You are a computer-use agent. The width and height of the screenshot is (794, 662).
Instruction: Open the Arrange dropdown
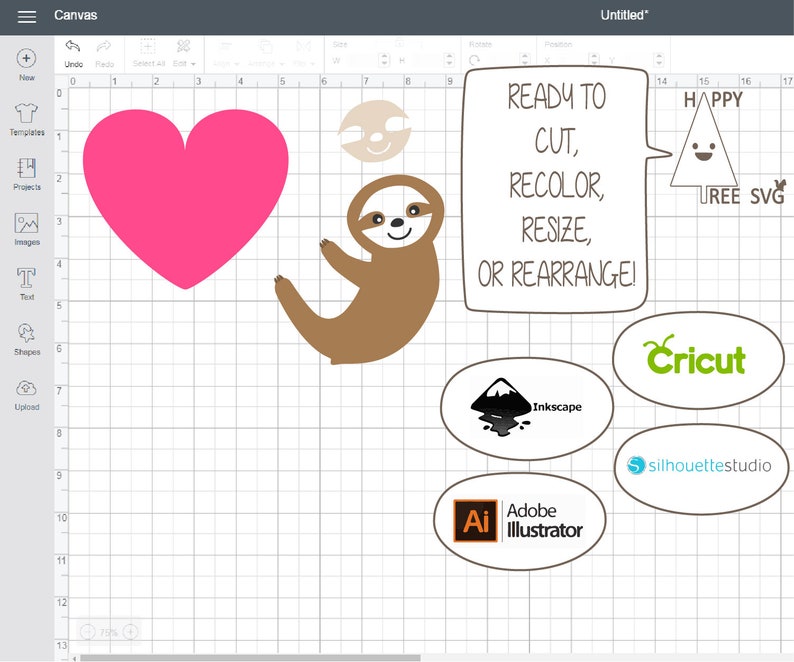[x=266, y=53]
